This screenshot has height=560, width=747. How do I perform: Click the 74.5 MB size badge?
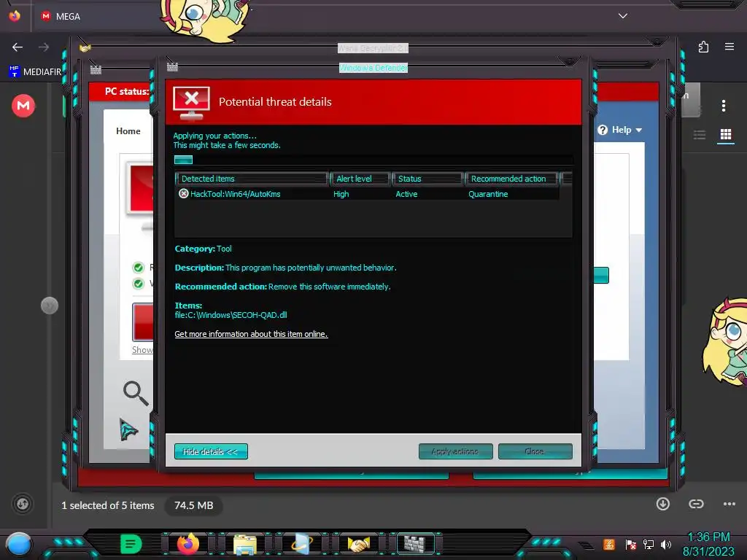(x=194, y=505)
